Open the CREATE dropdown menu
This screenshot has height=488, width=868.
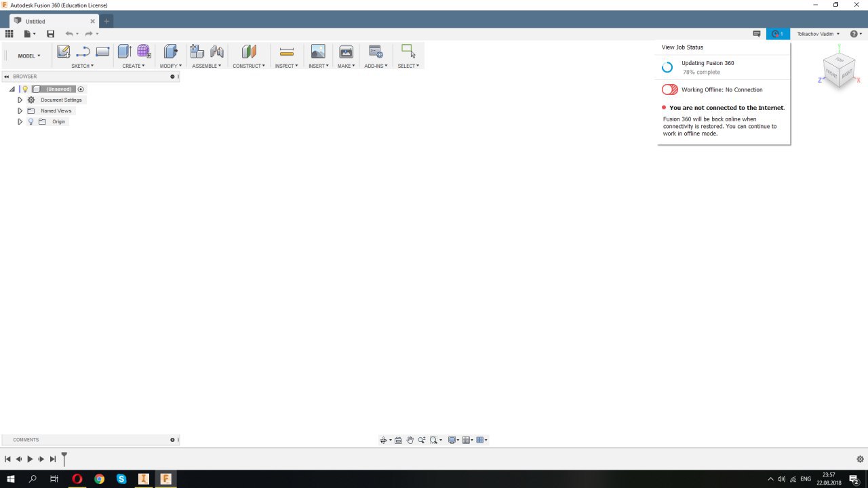pyautogui.click(x=134, y=66)
